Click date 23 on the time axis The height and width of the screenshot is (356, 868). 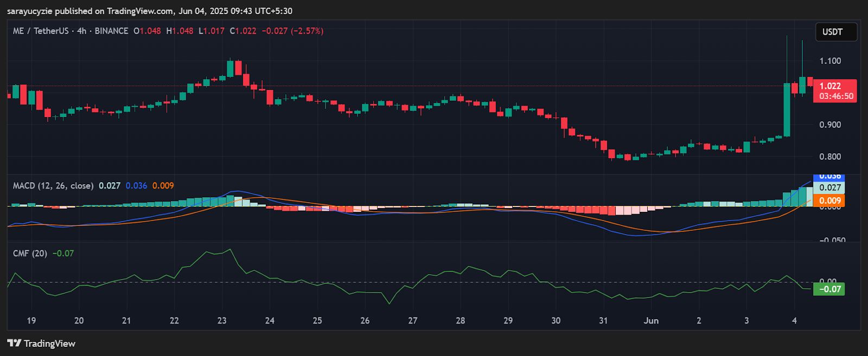tap(222, 320)
